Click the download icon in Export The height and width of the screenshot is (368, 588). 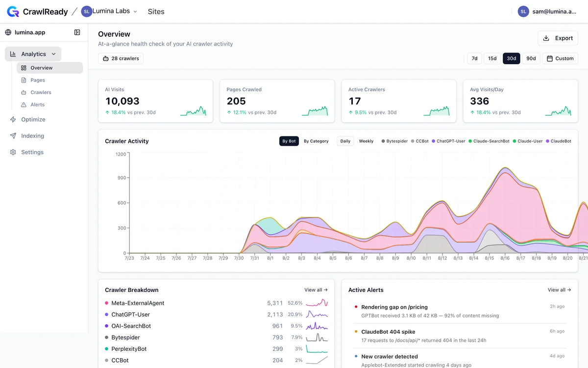click(546, 38)
